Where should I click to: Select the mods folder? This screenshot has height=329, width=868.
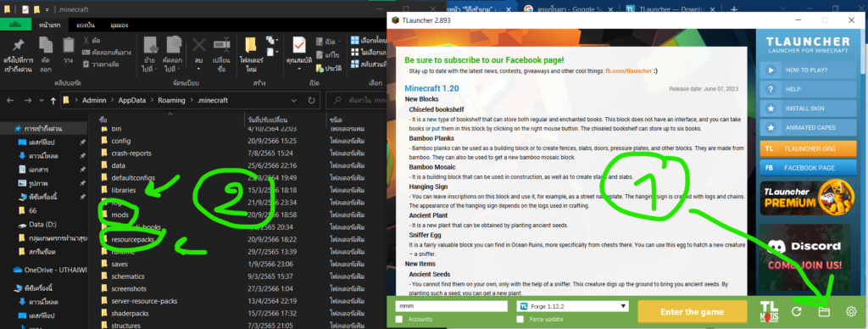click(120, 215)
